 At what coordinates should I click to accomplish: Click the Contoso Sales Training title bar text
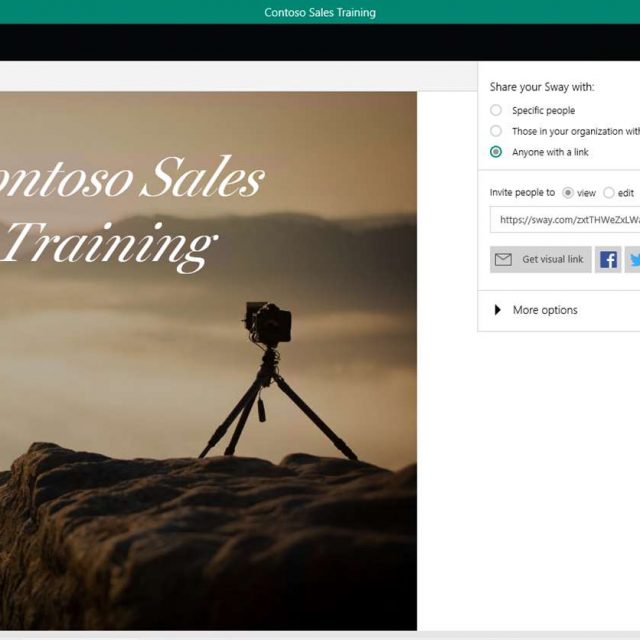[x=320, y=13]
